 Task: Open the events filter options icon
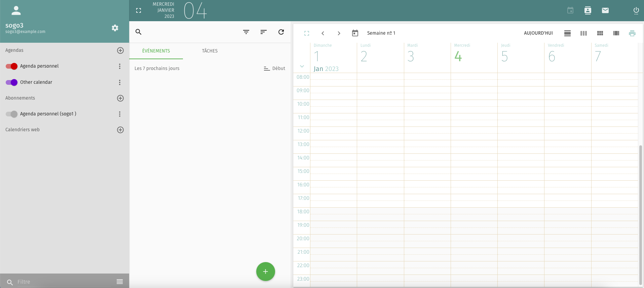246,32
